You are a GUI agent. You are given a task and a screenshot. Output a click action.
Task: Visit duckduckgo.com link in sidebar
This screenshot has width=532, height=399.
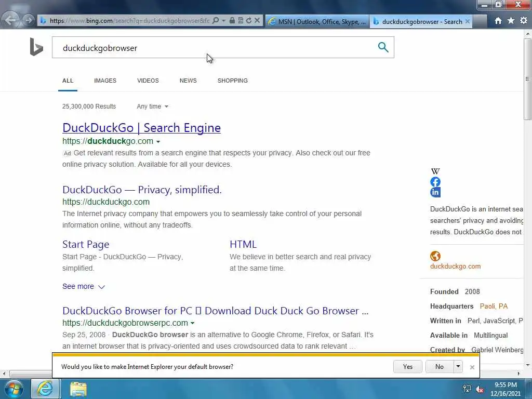click(455, 267)
